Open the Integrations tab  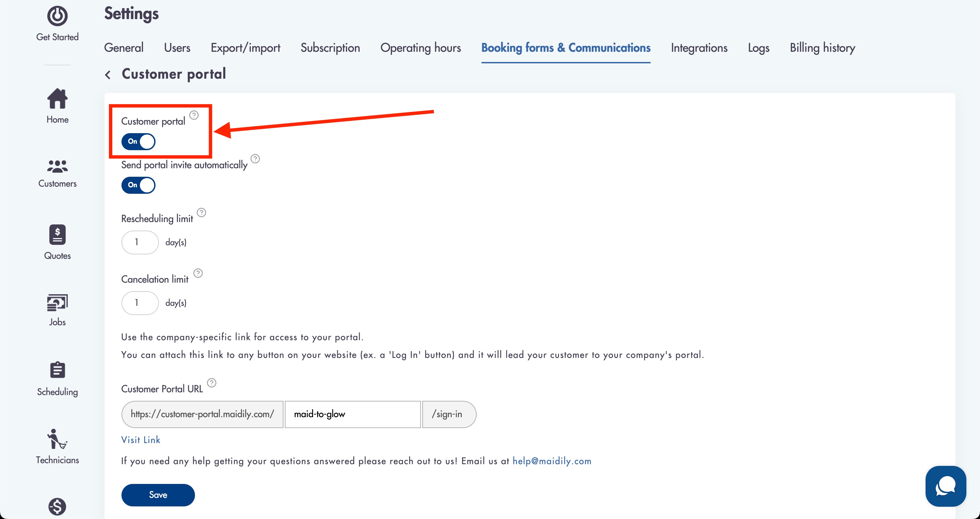tap(699, 48)
